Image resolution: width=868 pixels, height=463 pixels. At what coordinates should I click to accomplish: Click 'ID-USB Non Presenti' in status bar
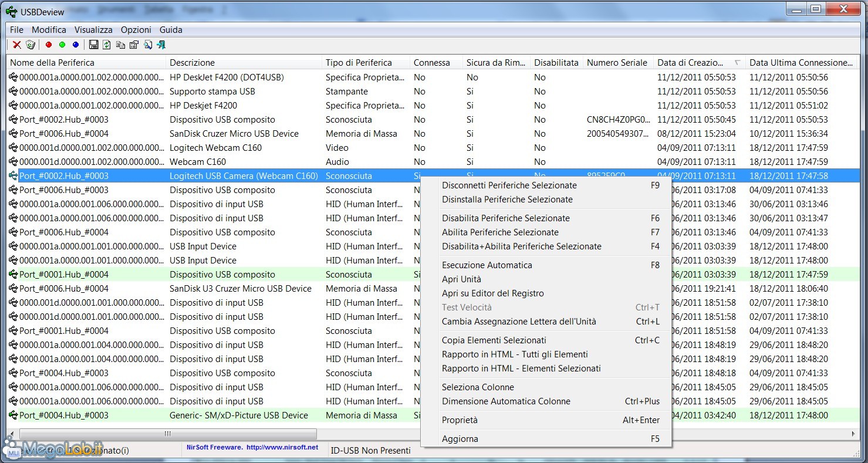click(371, 451)
